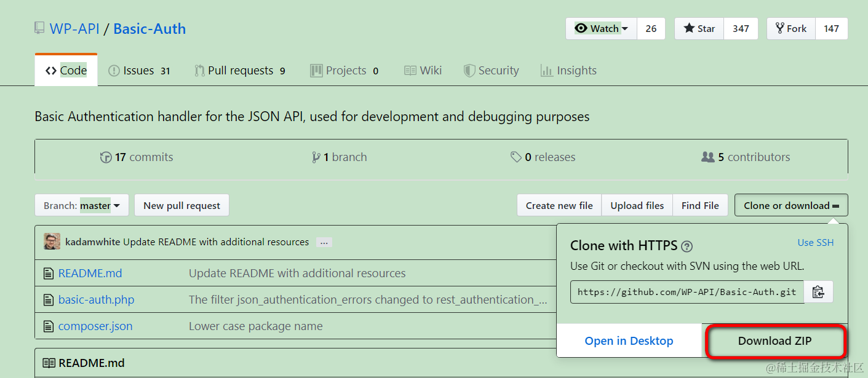Click Download ZIP
Image resolution: width=868 pixels, height=378 pixels.
tap(774, 341)
